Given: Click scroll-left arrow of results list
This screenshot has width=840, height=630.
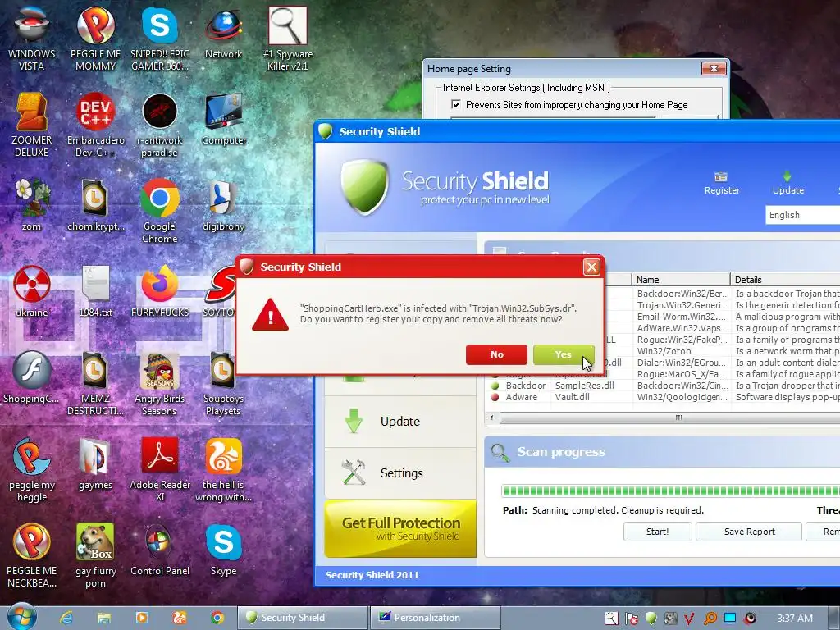Looking at the screenshot, I should click(x=492, y=418).
